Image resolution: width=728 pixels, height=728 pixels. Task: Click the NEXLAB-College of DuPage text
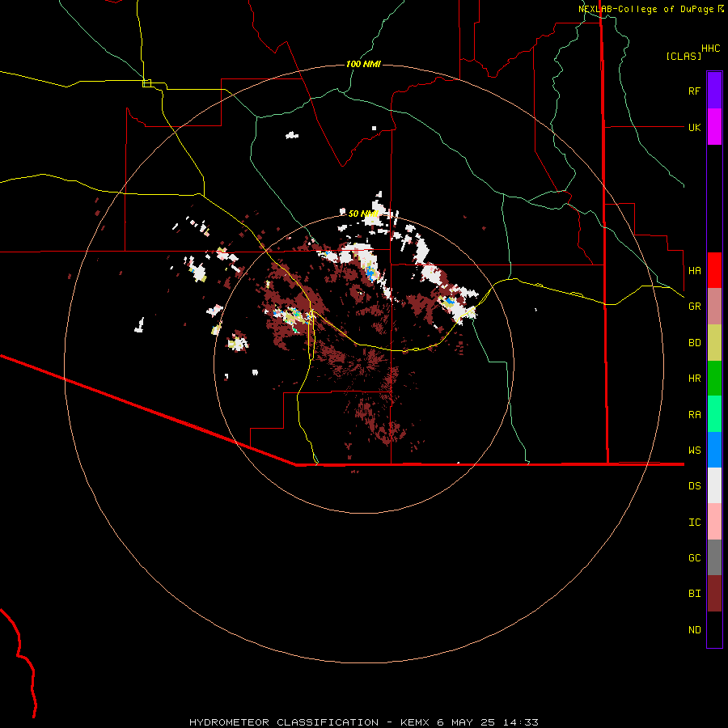click(645, 9)
